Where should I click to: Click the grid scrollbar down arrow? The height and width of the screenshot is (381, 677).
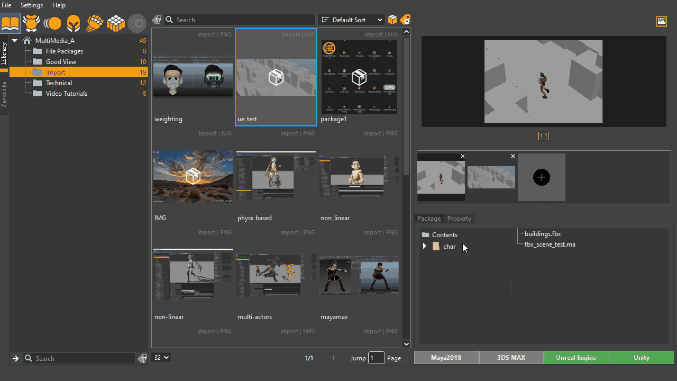(406, 344)
